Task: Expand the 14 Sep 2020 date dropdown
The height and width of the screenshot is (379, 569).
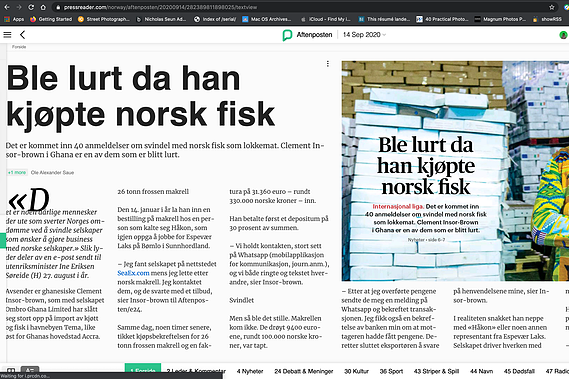Action: (364, 34)
